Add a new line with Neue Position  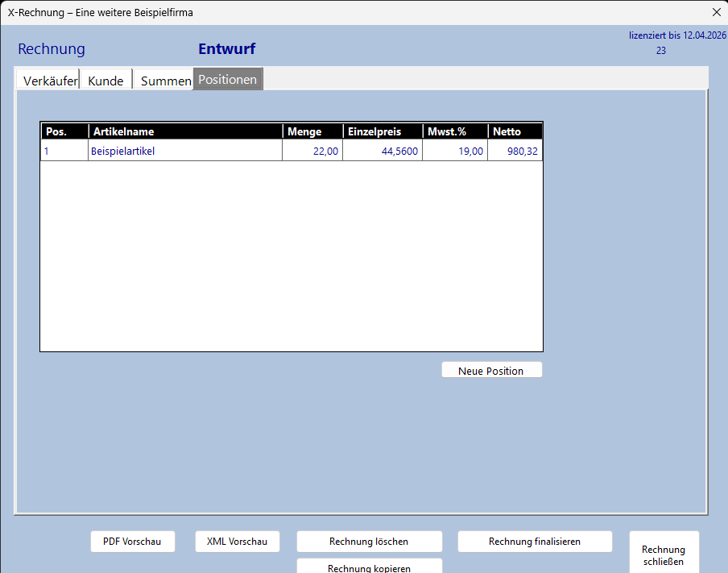[x=492, y=371]
